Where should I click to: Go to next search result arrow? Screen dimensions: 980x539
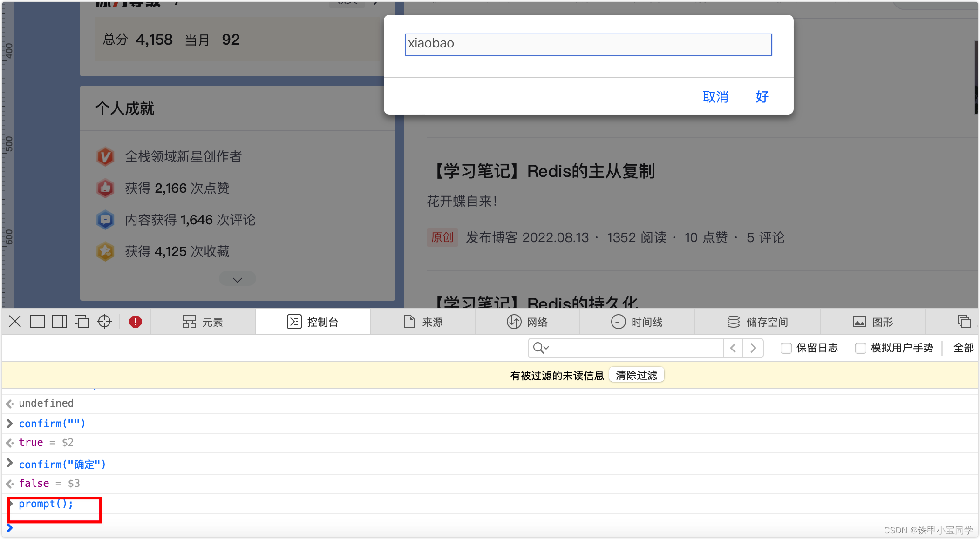(x=753, y=348)
